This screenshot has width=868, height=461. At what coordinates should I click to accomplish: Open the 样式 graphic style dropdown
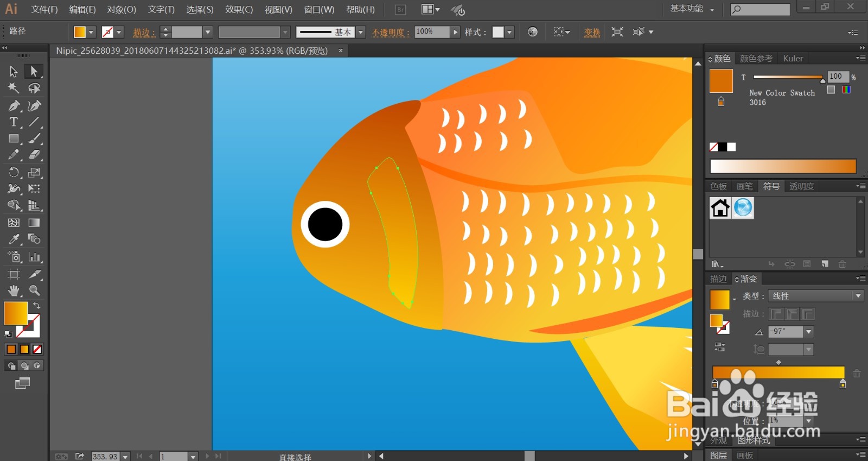point(509,32)
